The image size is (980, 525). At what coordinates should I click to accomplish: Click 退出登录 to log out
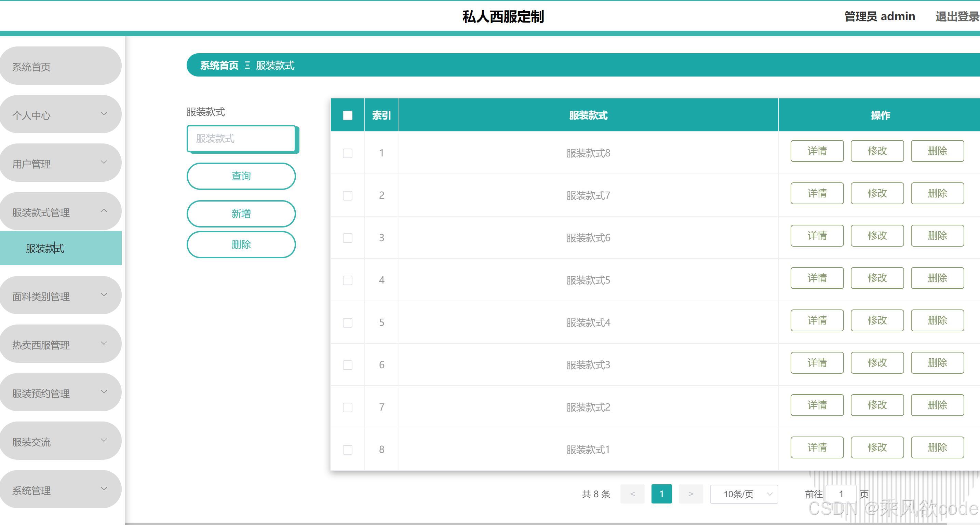pos(956,16)
